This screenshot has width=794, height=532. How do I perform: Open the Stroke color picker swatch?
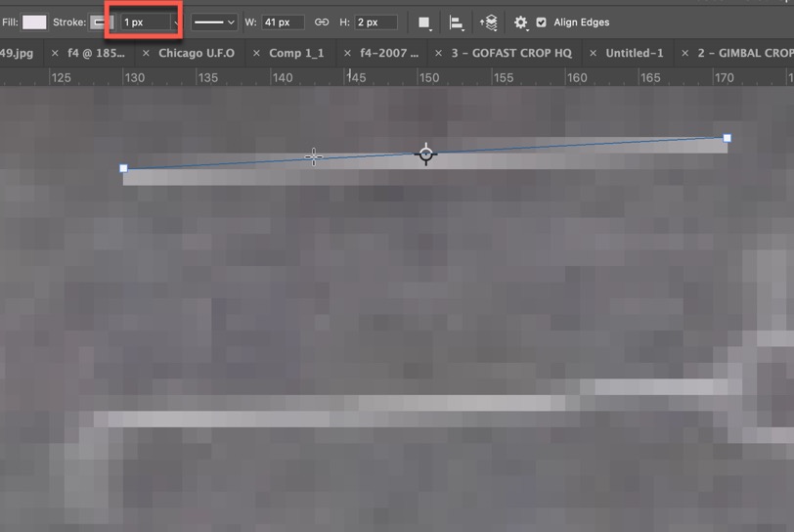click(x=101, y=22)
